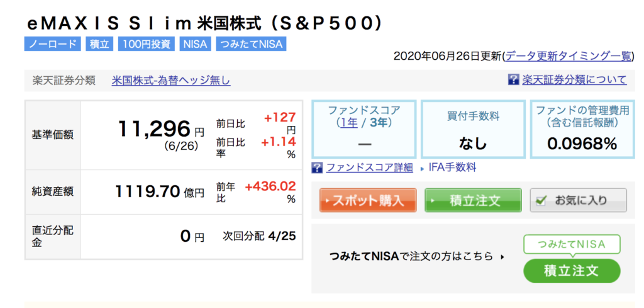Select the ノーロード tag badge
Image resolution: width=644 pixels, height=308 pixels.
click(x=53, y=44)
